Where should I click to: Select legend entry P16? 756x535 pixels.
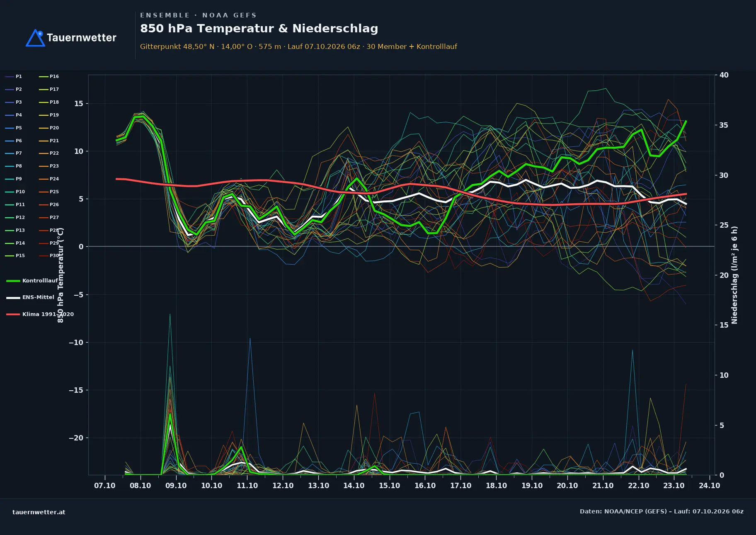(49, 77)
